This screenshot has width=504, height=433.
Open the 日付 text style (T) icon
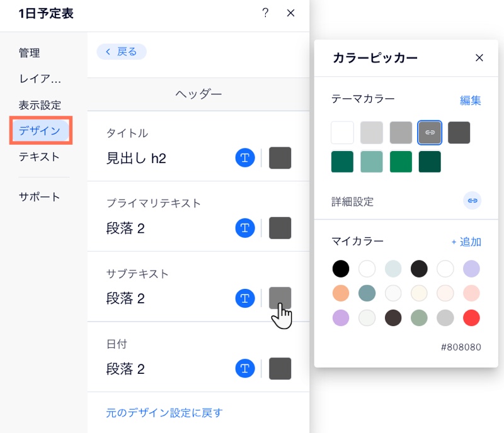coord(245,368)
